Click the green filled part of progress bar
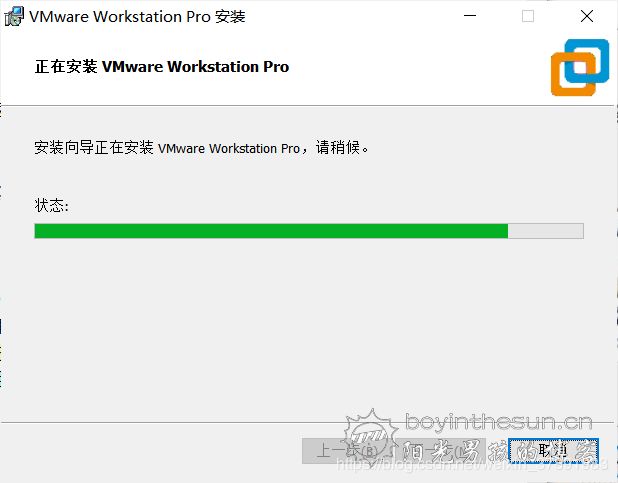The height and width of the screenshot is (483, 618). (271, 231)
